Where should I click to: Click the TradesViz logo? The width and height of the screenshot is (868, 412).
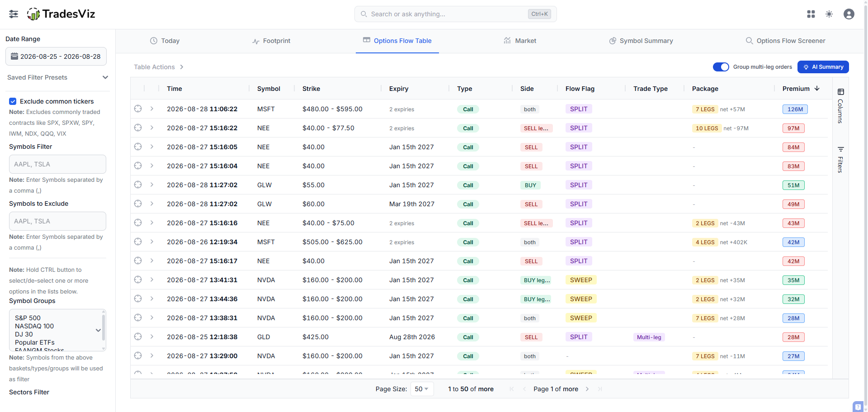[61, 14]
